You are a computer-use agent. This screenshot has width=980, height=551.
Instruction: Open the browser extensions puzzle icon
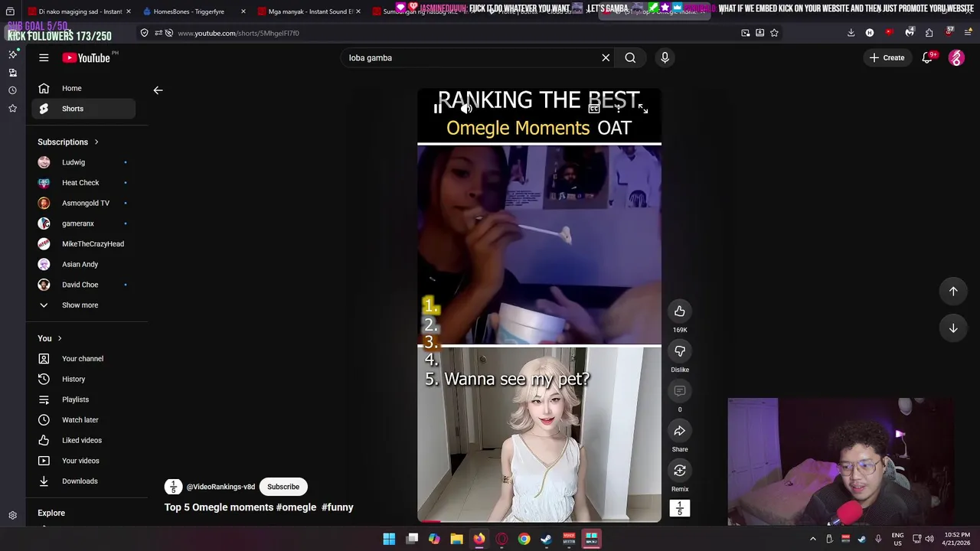click(929, 33)
